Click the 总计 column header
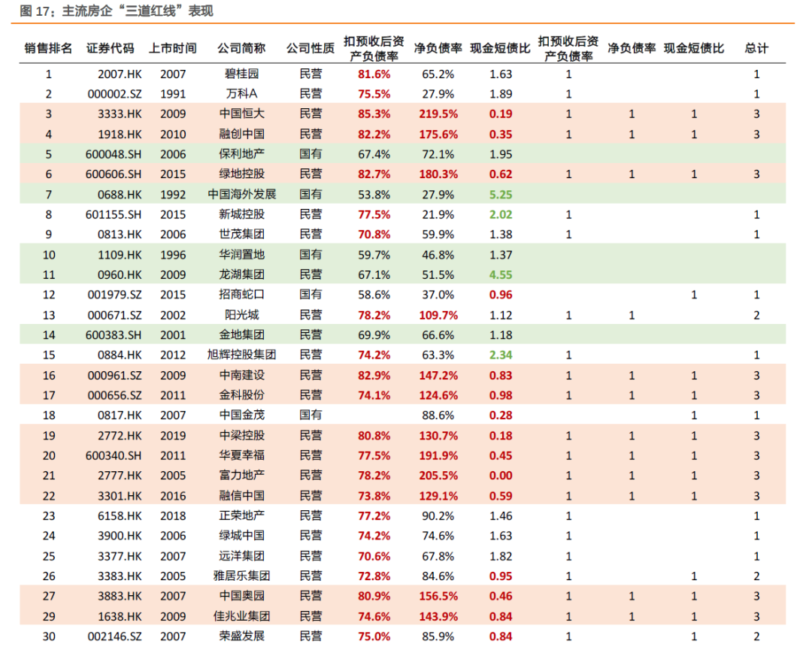Viewport: 812px width, 650px height. 756,48
